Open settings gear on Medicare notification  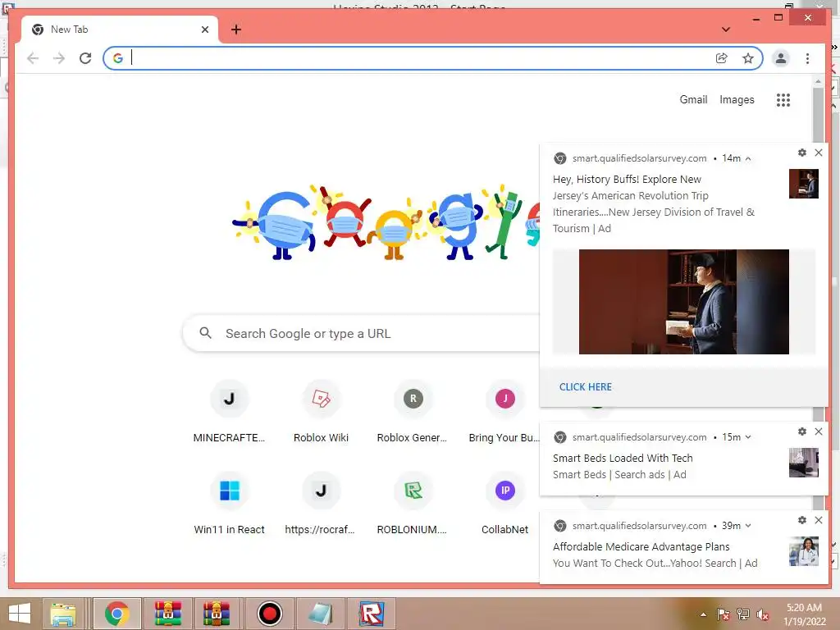click(802, 520)
